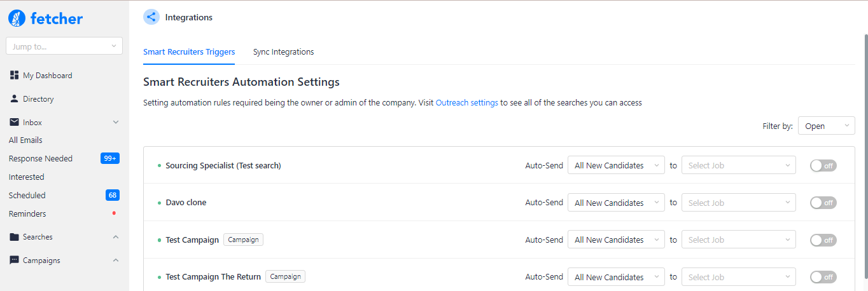Enable the Davo clone auto-send switch

pyautogui.click(x=823, y=203)
